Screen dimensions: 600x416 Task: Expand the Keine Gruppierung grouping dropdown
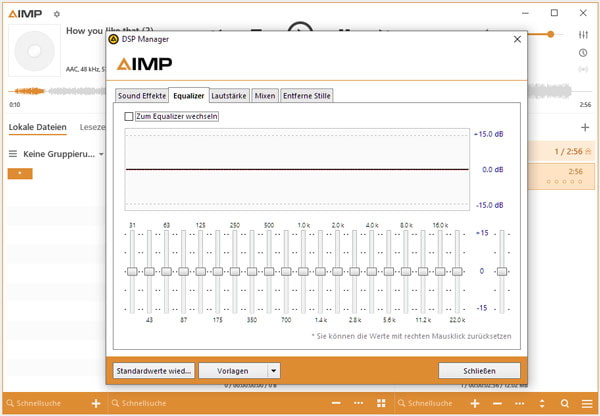tap(102, 154)
